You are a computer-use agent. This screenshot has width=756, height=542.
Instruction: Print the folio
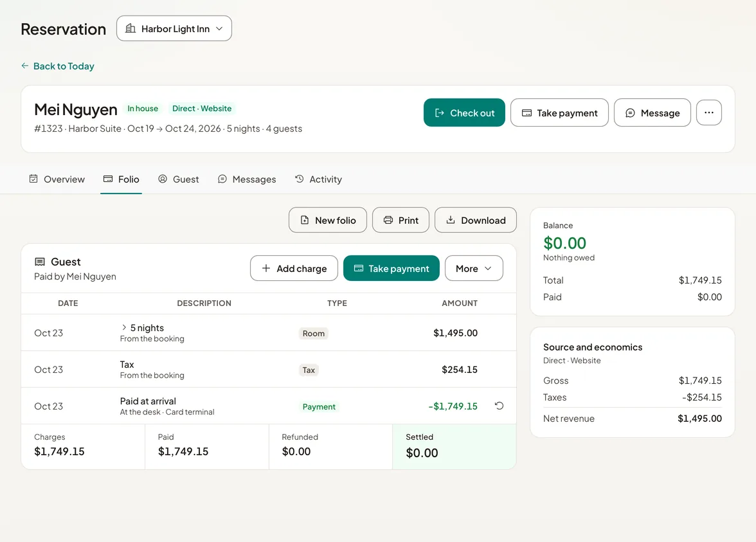tap(401, 221)
